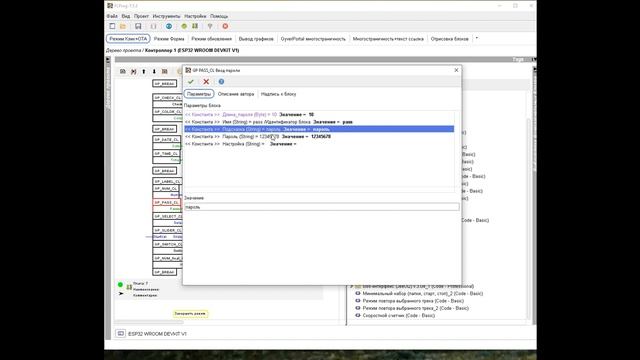Switch to GyverPortal многостраничность tab
Viewport: 640px width, 360px height.
(x=313, y=39)
